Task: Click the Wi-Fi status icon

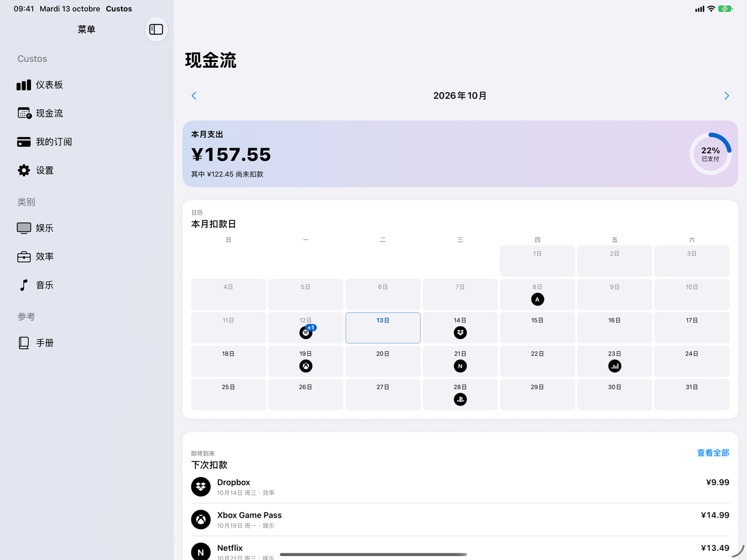Action: point(711,9)
